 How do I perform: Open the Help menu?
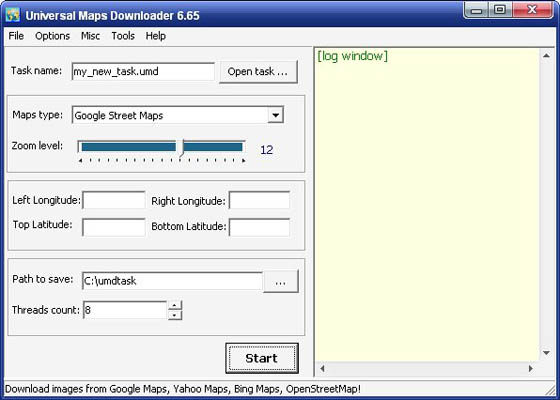click(155, 36)
